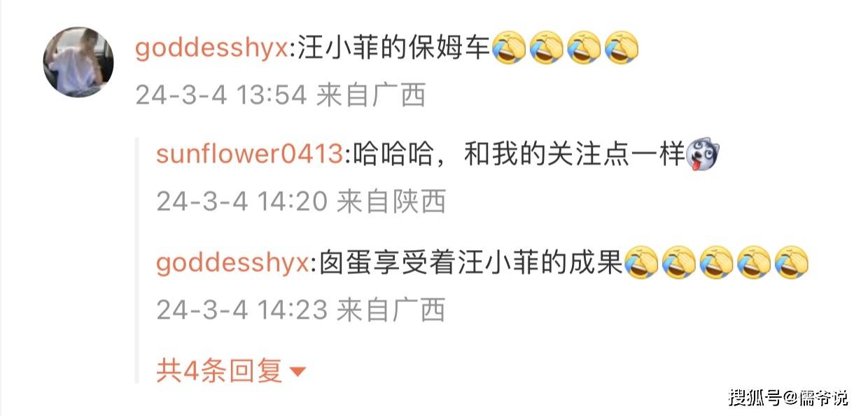Click the 来自陕西 location label
The height and width of the screenshot is (416, 868).
(391, 202)
